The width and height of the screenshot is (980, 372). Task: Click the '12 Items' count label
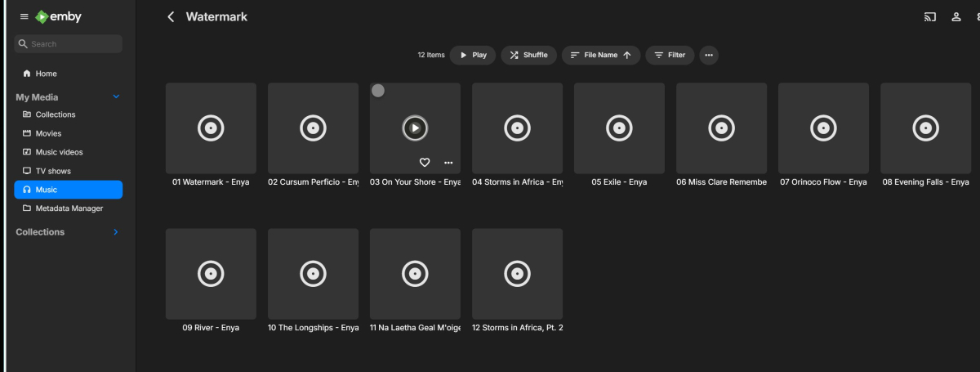[x=431, y=56]
